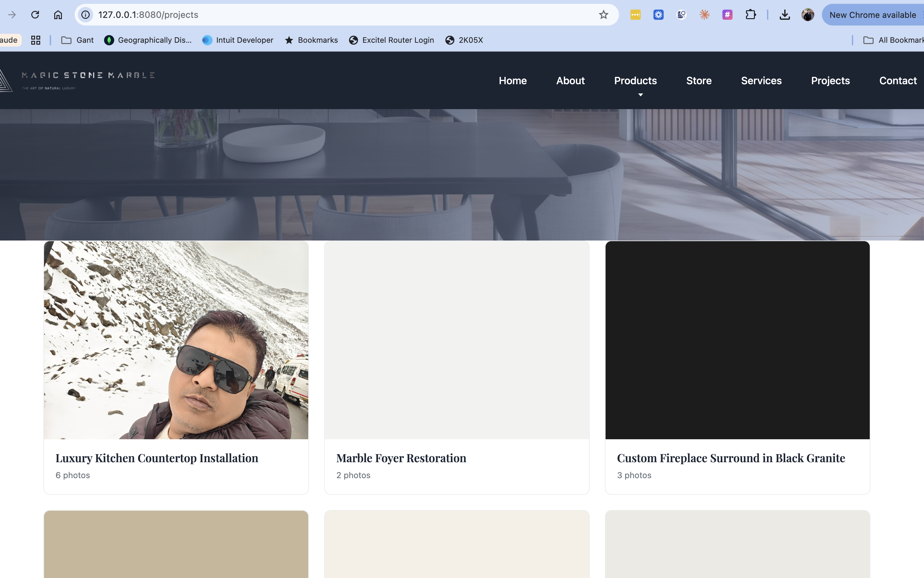Open the Downloads tray icon

785,15
